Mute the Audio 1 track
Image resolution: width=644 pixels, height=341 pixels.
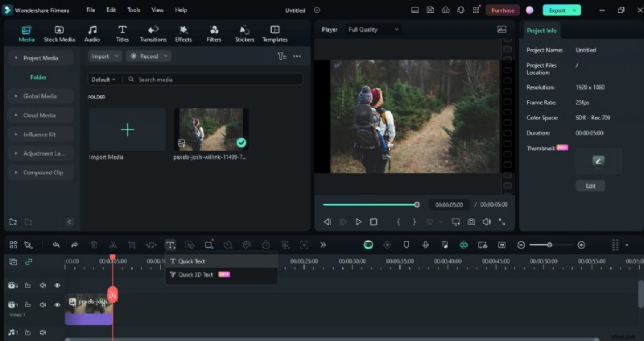[x=43, y=332]
